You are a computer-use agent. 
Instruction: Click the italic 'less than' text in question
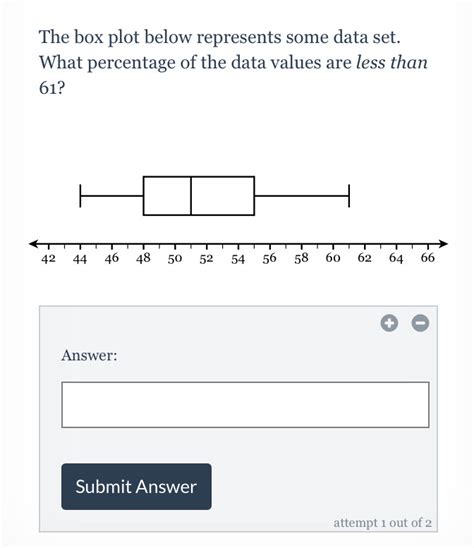pyautogui.click(x=392, y=63)
